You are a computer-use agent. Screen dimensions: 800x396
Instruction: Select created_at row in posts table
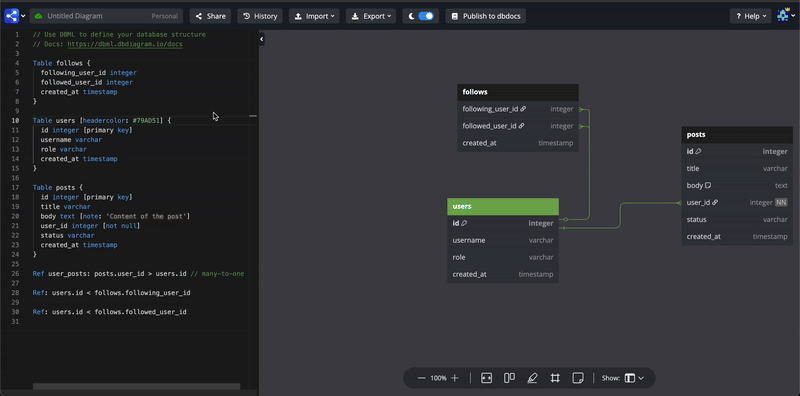coord(737,237)
